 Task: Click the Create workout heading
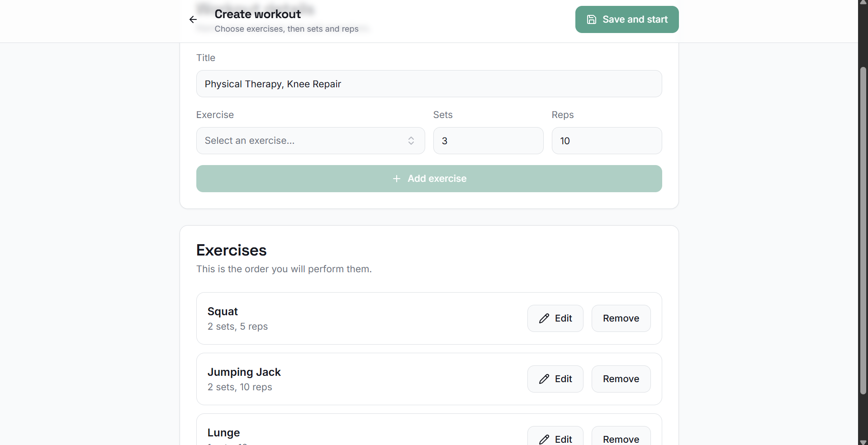[x=257, y=14]
